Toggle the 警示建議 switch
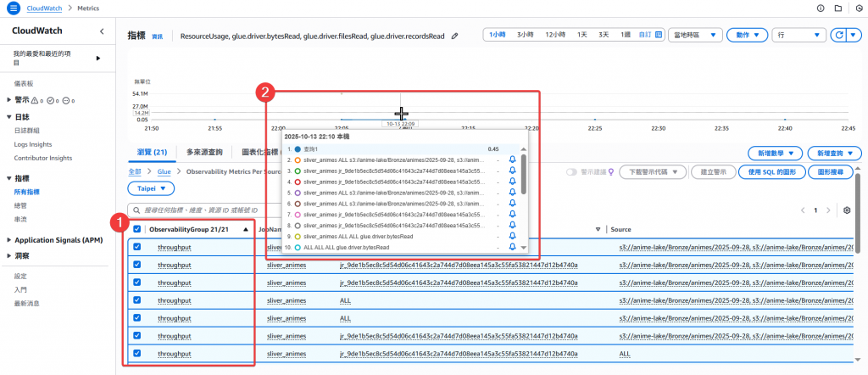Screen dimensions: 868x375 (572, 172)
